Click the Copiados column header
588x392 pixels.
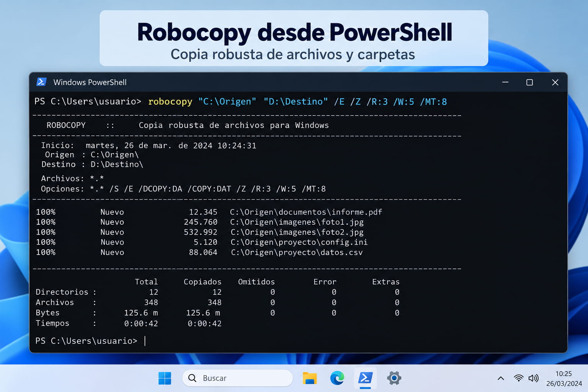(203, 282)
